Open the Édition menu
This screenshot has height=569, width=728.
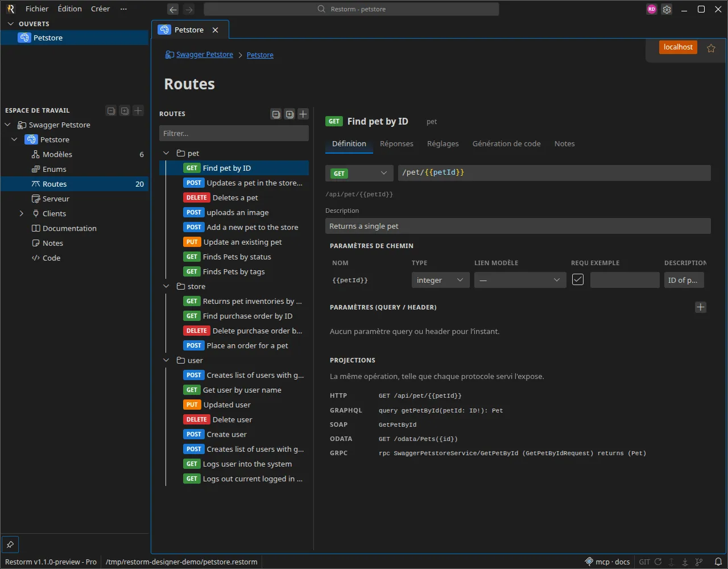tap(70, 9)
